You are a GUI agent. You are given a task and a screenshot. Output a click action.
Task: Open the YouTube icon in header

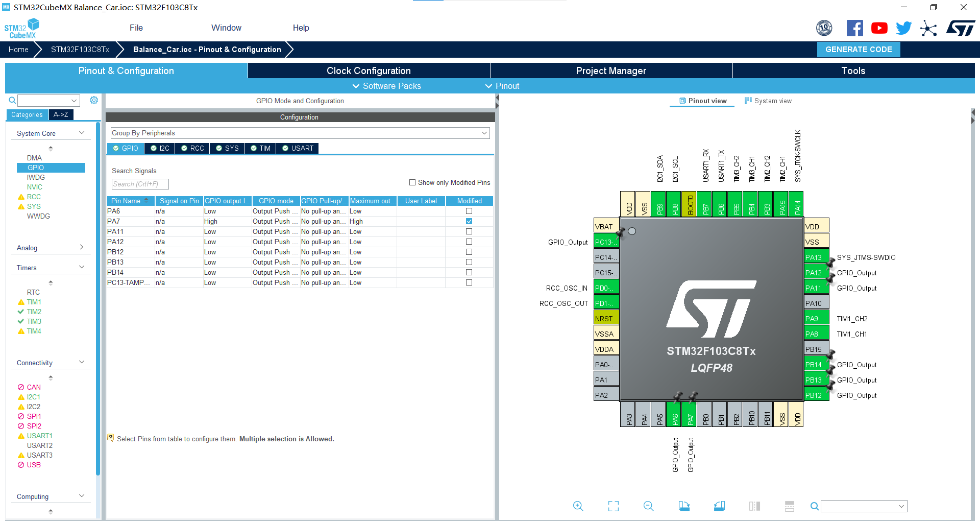pos(879,28)
